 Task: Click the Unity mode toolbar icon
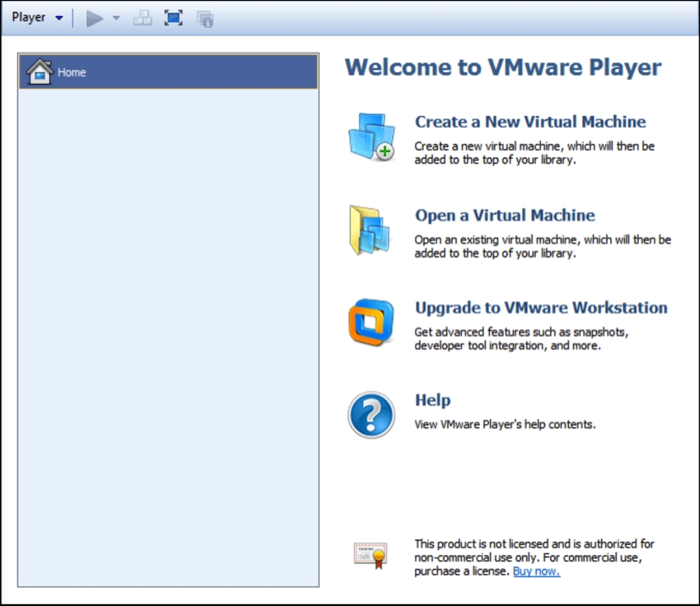206,19
